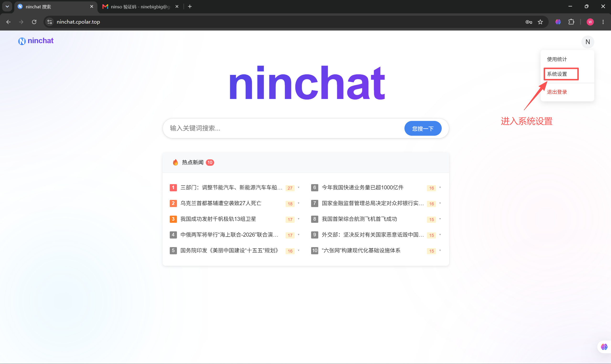Viewport: 611px width, 364px height.
Task: Expand the arrow for news item 9
Action: tap(440, 235)
